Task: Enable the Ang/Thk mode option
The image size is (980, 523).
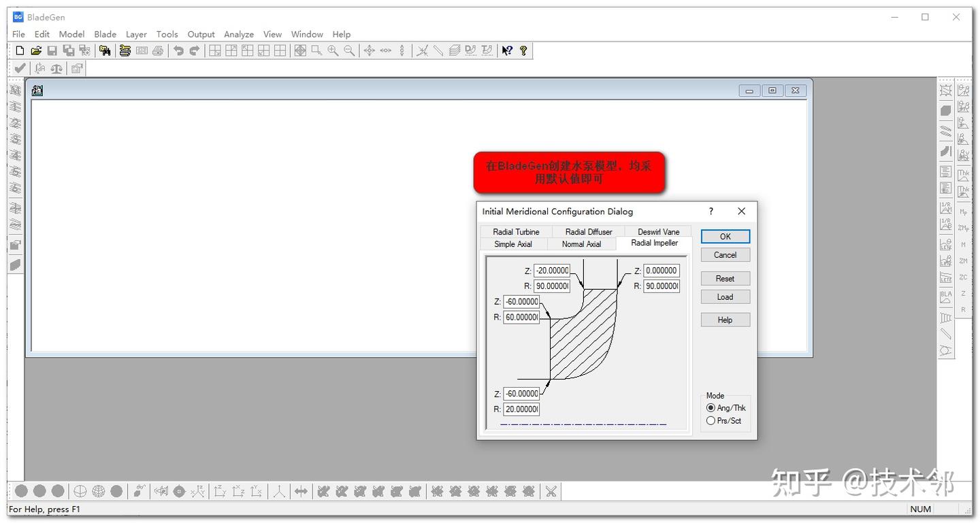Action: click(x=710, y=408)
